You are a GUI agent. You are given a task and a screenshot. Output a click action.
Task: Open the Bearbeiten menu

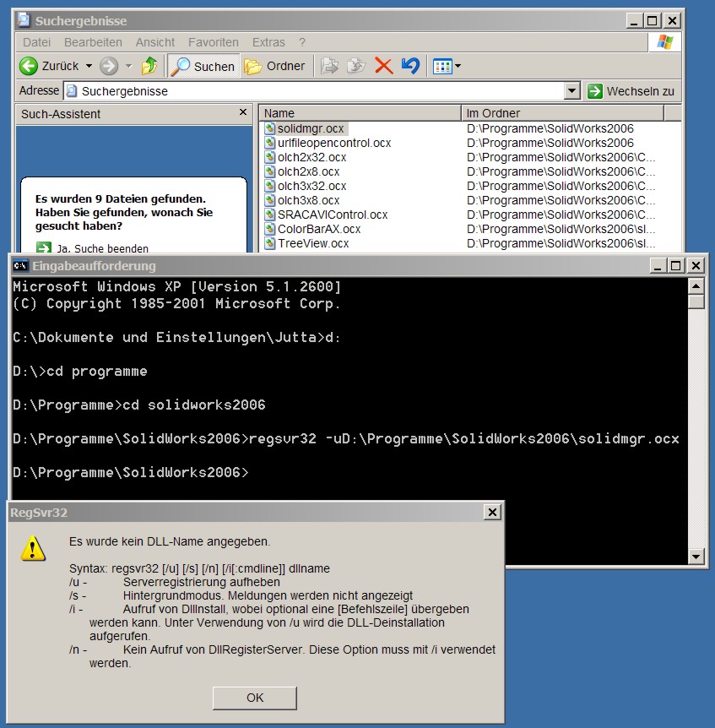(93, 42)
